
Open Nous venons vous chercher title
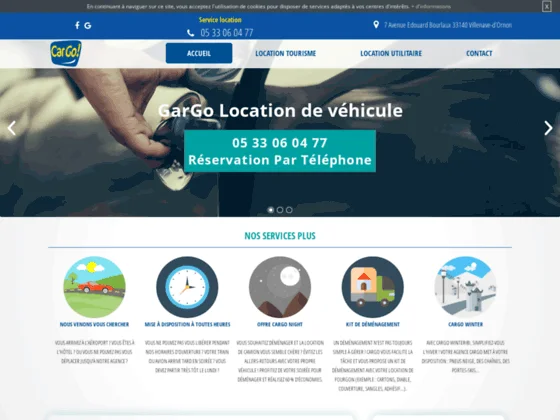pos(94,324)
